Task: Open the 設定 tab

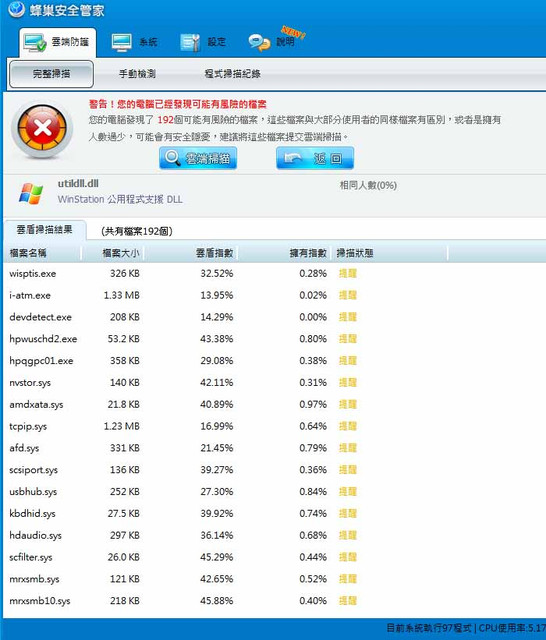Action: point(203,42)
